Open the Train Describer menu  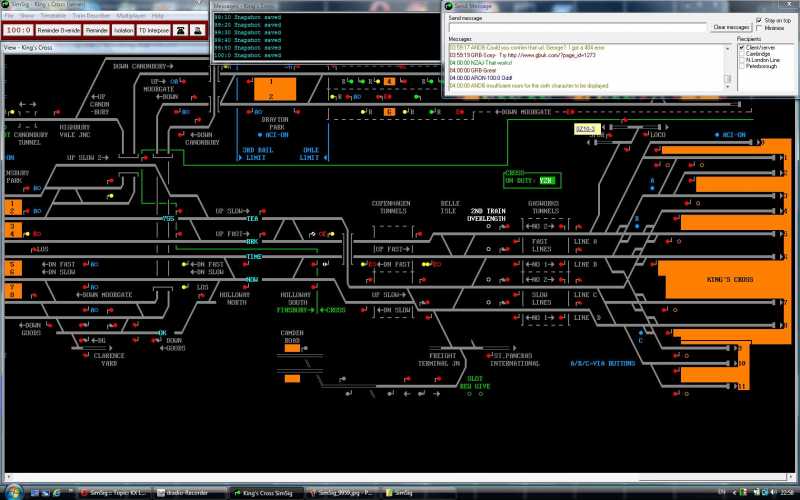pyautogui.click(x=91, y=16)
